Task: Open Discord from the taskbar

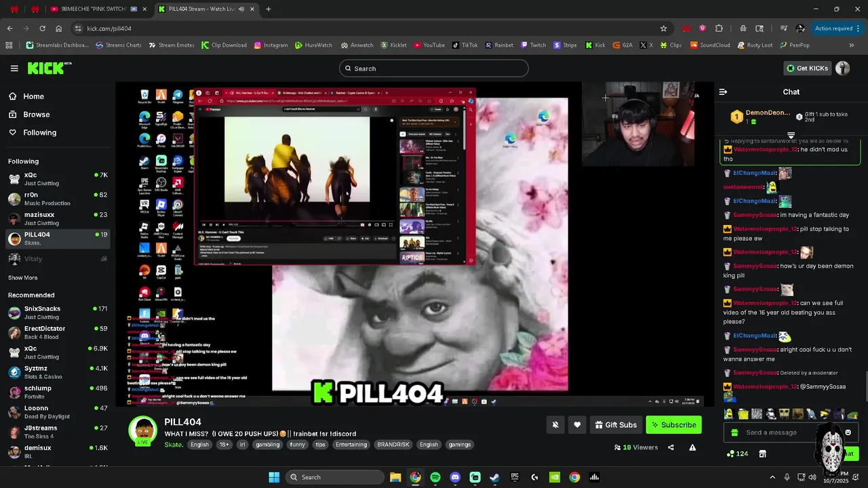Action: tap(455, 477)
